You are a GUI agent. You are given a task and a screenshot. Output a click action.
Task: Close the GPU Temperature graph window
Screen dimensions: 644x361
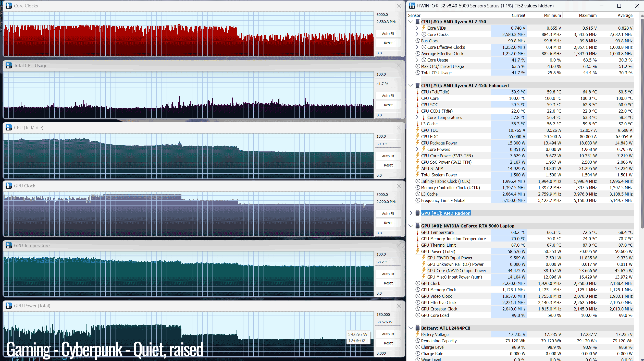click(x=399, y=245)
